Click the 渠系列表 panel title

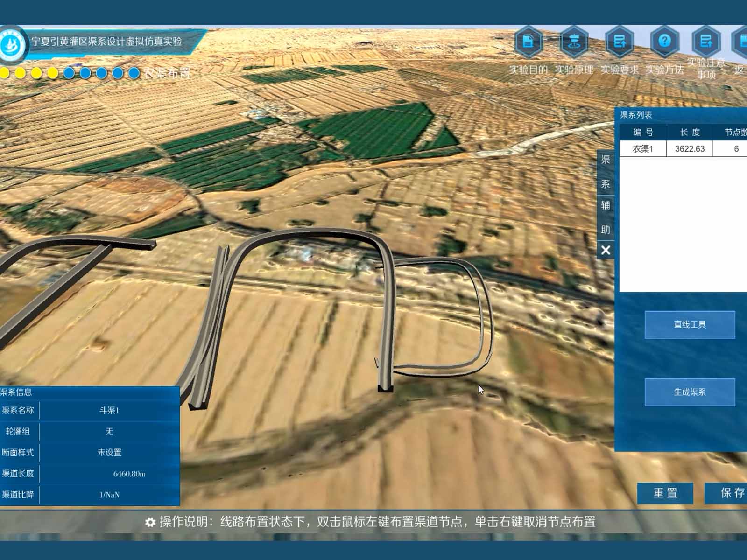coord(636,115)
